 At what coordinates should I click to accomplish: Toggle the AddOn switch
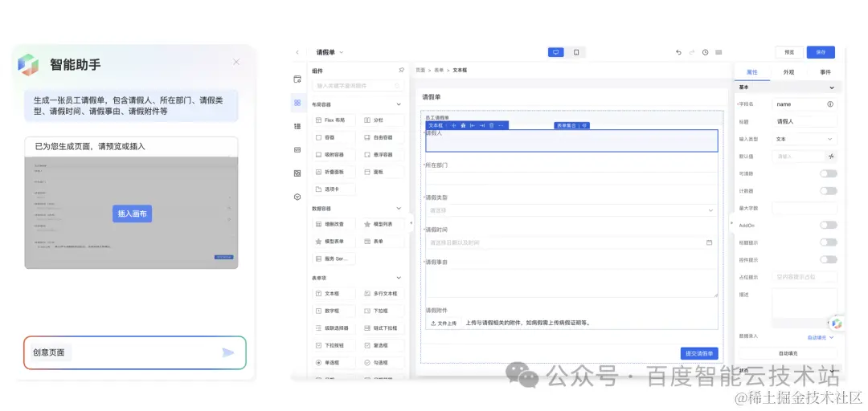point(828,225)
